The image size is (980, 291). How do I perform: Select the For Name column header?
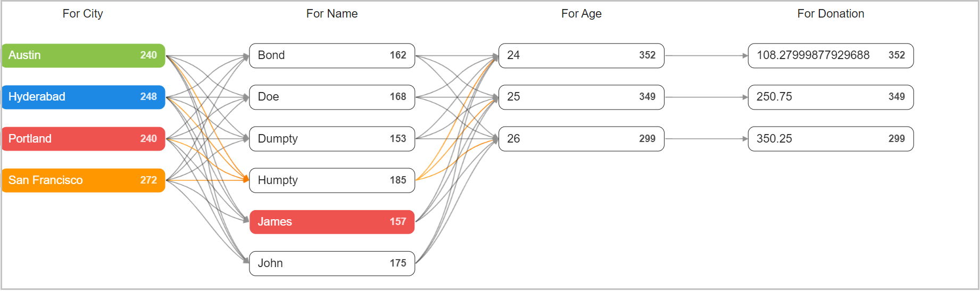(x=331, y=14)
